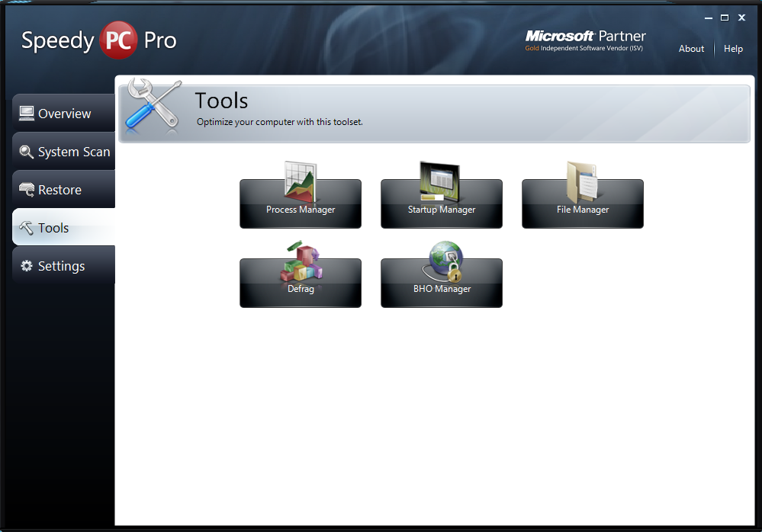The image size is (762, 532).
Task: Click the gear icon beside Settings
Action: (26, 265)
